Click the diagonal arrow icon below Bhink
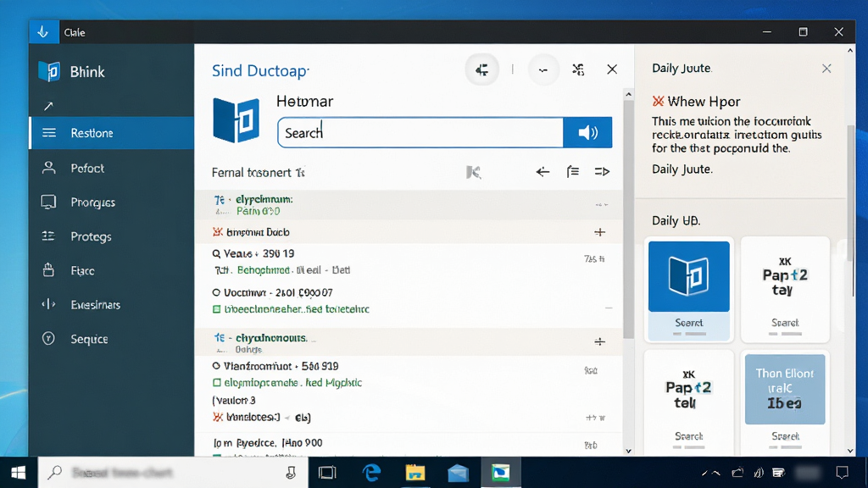The width and height of the screenshot is (868, 488). (48, 106)
